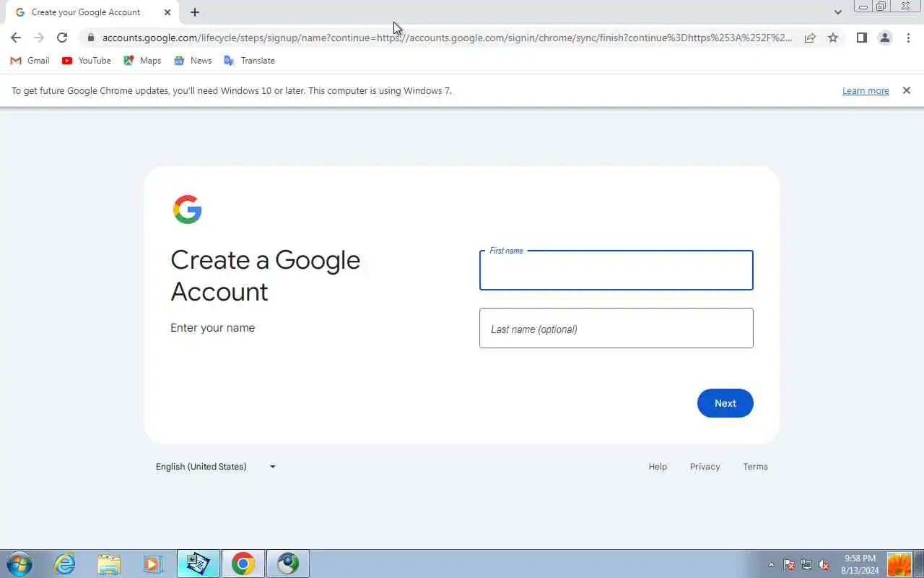The image size is (924, 578).
Task: Focus the First name field
Action: [616, 270]
